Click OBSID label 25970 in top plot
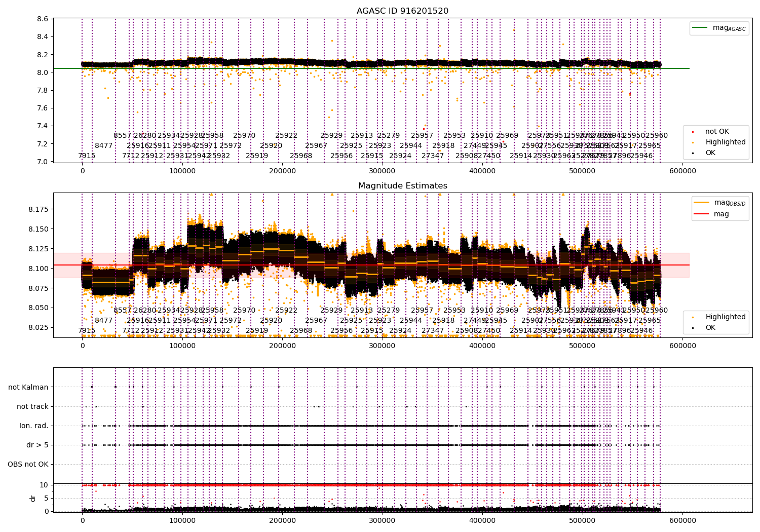Viewport: 760px width, 532px height. 244,135
